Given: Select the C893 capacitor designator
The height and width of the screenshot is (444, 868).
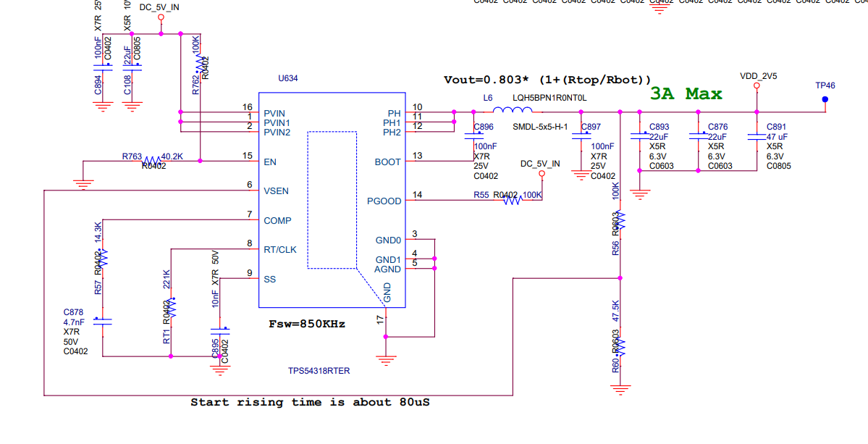Looking at the screenshot, I should [x=660, y=127].
